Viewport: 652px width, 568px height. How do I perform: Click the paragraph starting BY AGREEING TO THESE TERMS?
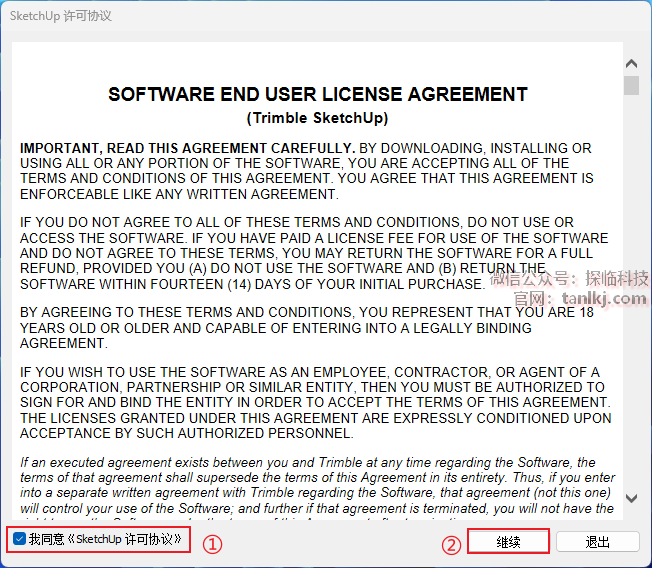(x=307, y=328)
